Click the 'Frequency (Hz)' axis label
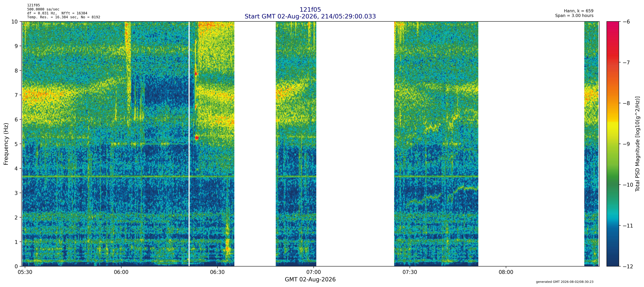644x287 pixels. click(6, 144)
